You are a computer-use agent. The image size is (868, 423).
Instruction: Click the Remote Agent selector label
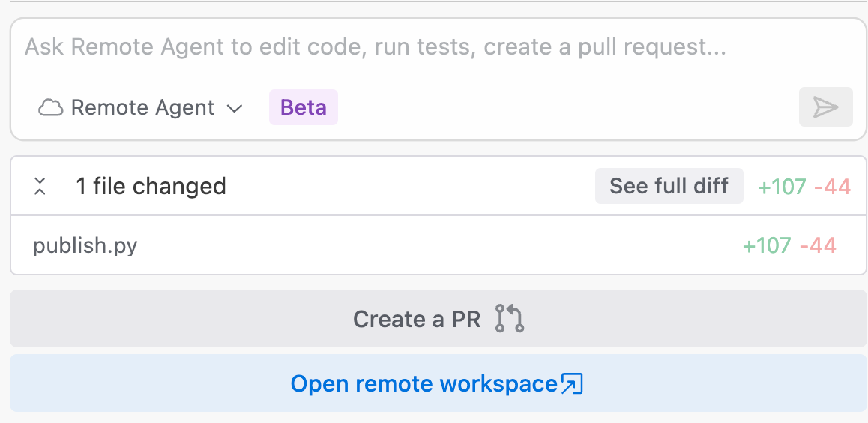[142, 108]
